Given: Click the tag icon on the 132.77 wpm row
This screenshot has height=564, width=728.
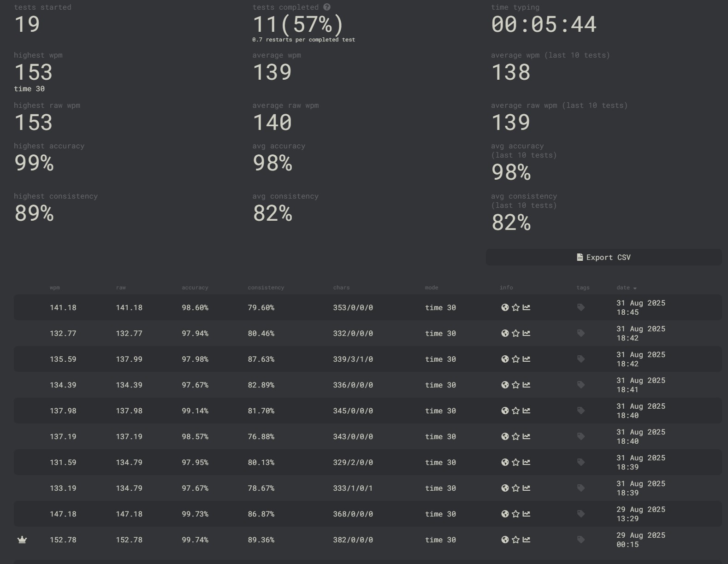Looking at the screenshot, I should pyautogui.click(x=581, y=333).
